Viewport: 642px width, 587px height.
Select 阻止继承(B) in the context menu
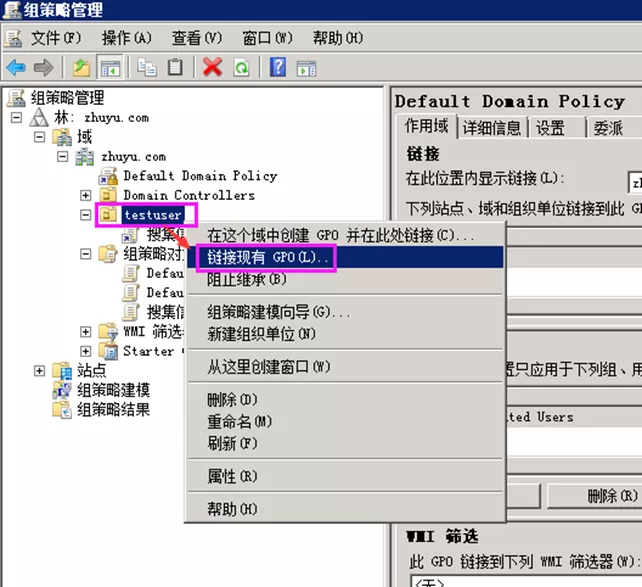[246, 279]
